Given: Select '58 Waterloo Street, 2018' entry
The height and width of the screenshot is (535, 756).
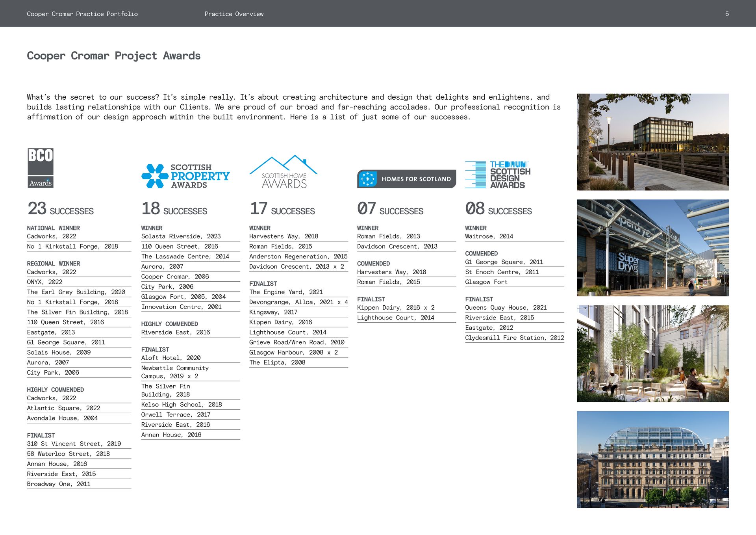Looking at the screenshot, I should click(x=69, y=454).
